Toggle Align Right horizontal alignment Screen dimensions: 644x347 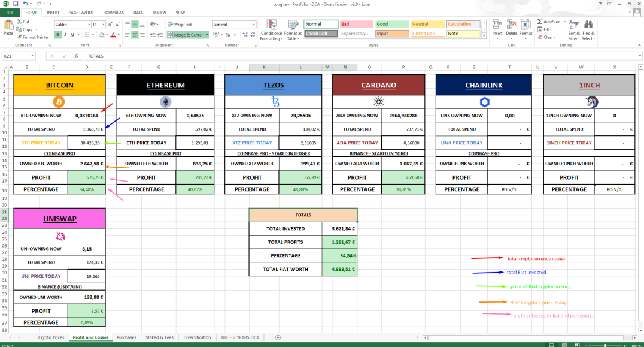(x=142, y=35)
